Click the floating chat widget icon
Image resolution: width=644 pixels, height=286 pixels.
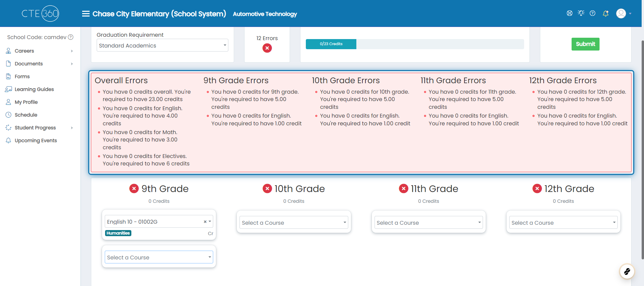tap(627, 271)
